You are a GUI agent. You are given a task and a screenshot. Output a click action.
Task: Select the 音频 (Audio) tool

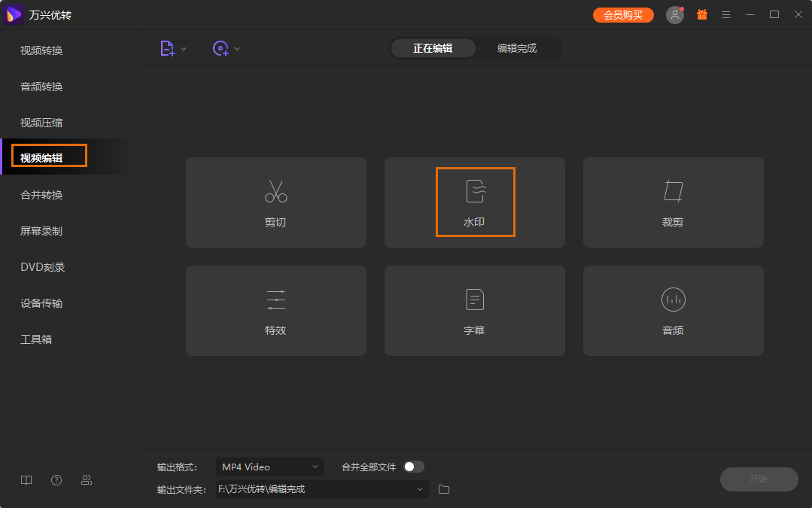point(672,310)
